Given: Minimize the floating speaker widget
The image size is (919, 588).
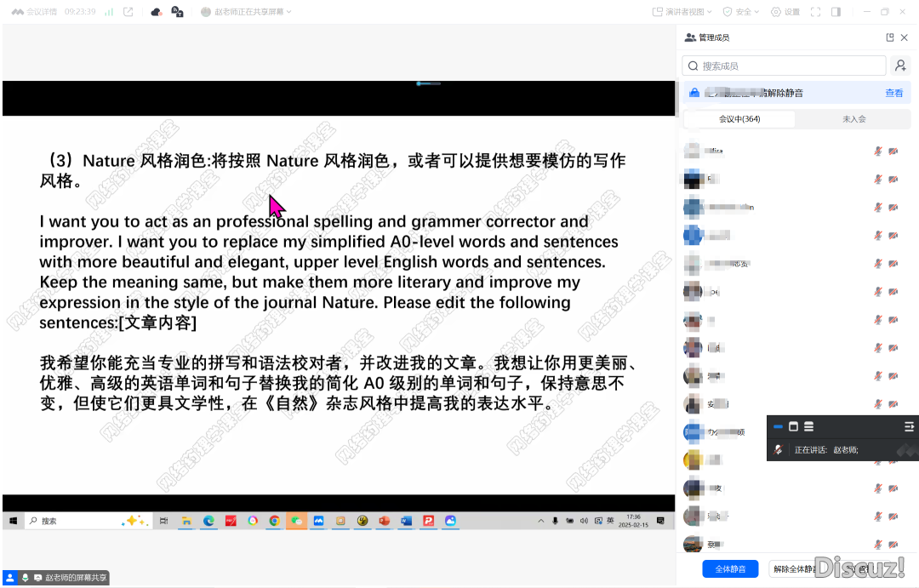Looking at the screenshot, I should [778, 427].
